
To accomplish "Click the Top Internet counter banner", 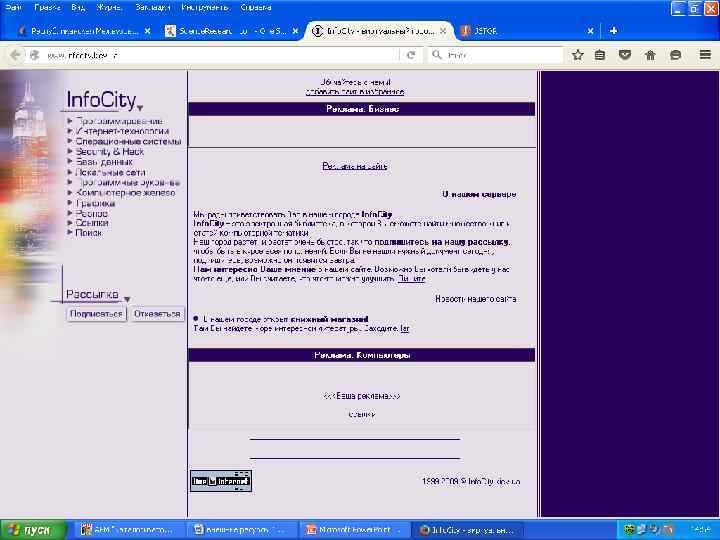I will click(x=221, y=481).
